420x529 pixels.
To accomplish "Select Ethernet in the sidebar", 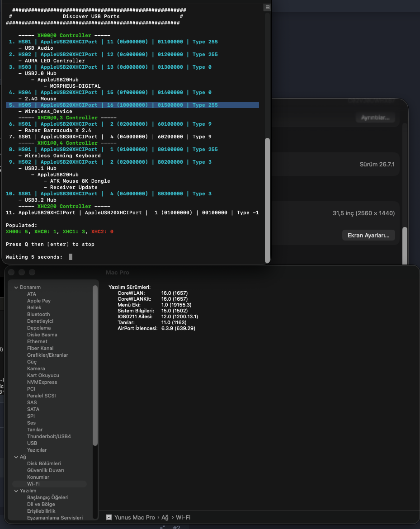I will click(37, 341).
